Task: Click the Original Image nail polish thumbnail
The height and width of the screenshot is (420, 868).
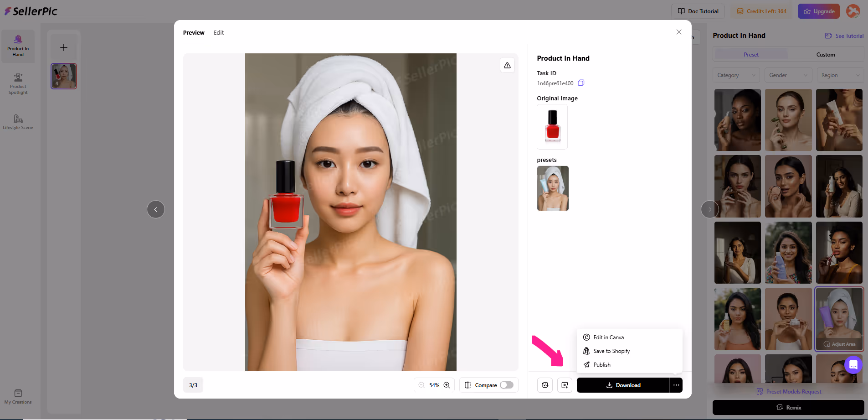Action: point(552,127)
